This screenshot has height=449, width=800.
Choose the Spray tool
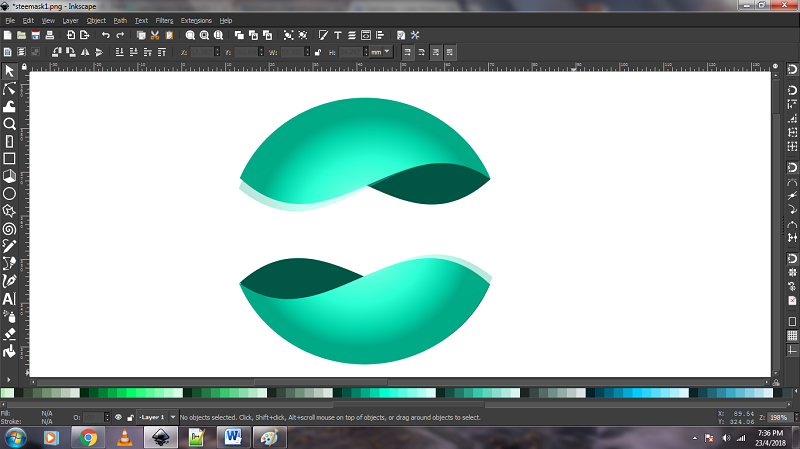pos(9,316)
